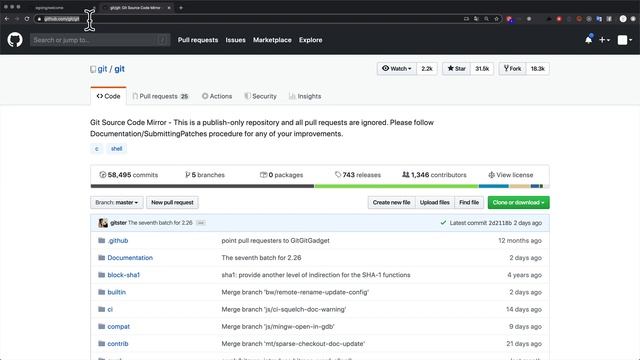The width and height of the screenshot is (640, 360).
Task: Open the plus create-new menu
Action: (604, 40)
